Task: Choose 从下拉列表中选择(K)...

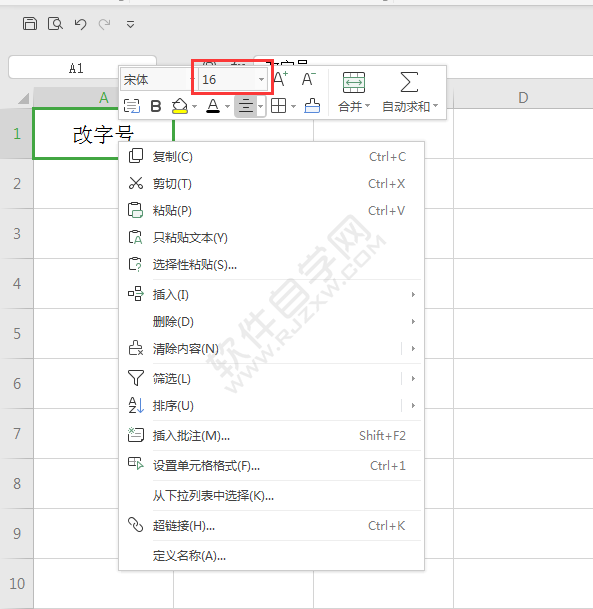Action: pyautogui.click(x=271, y=495)
